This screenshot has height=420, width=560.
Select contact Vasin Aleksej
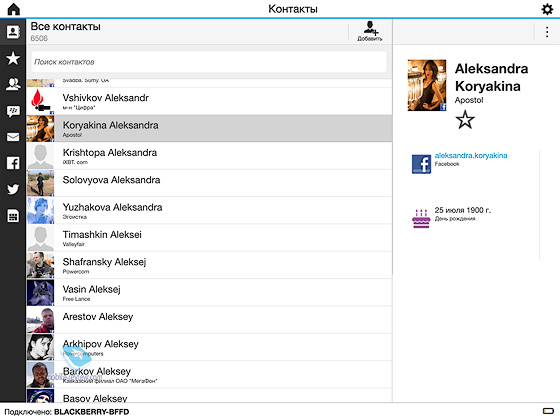(209, 292)
